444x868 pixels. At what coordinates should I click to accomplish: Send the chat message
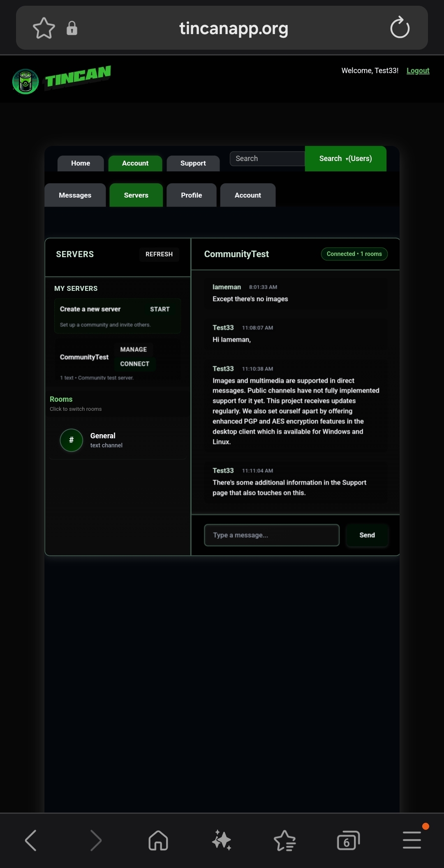367,535
